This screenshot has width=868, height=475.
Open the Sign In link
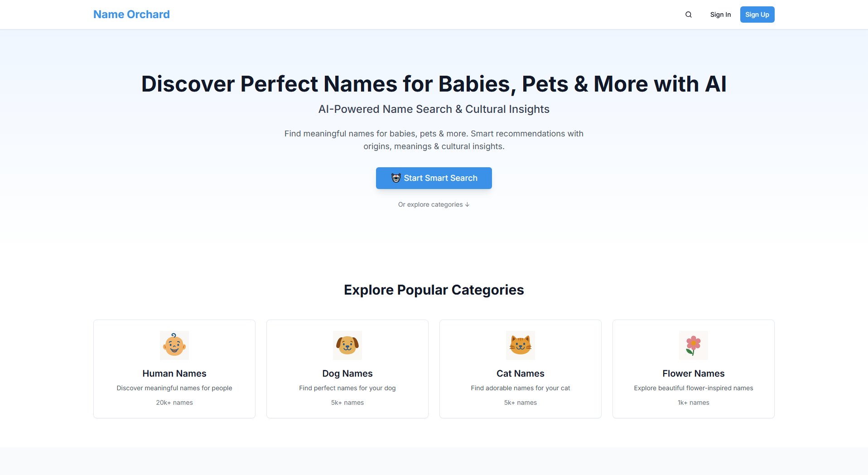point(720,14)
